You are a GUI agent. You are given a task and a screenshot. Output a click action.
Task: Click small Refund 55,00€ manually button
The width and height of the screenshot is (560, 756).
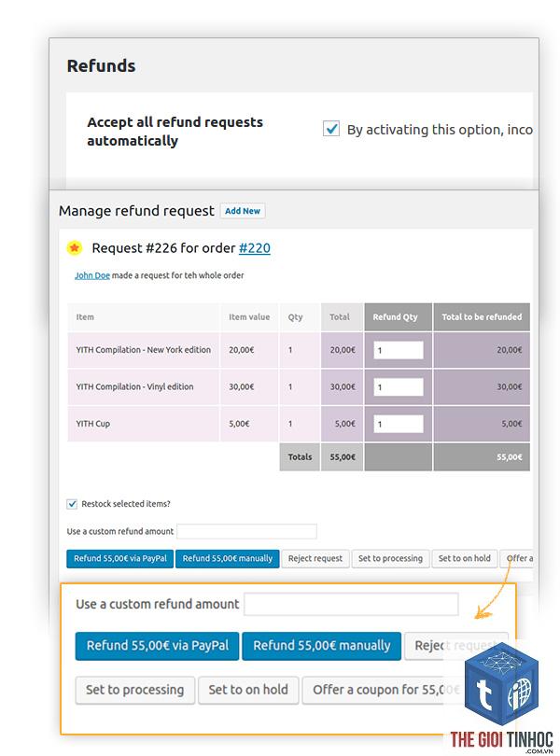click(x=227, y=558)
